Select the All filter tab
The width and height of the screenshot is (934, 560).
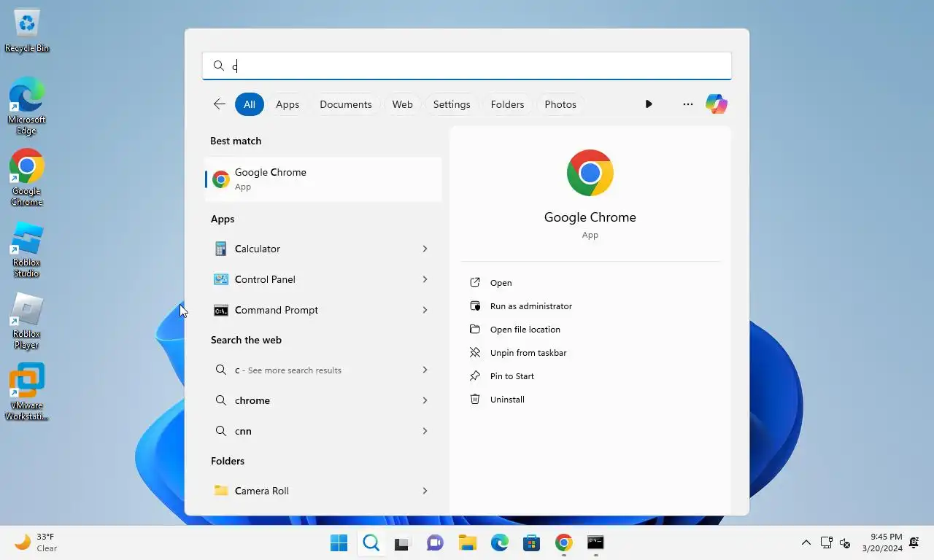click(250, 104)
